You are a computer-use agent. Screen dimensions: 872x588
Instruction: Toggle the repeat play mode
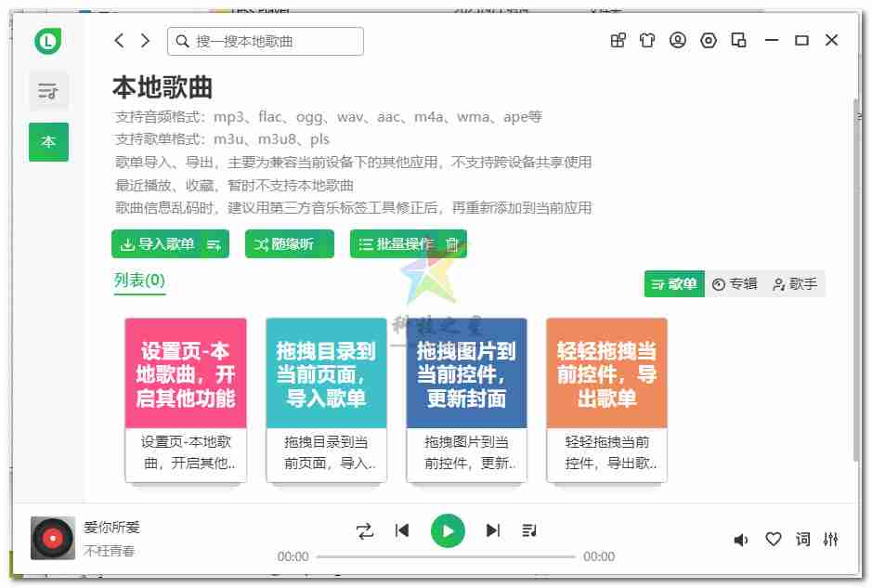pyautogui.click(x=365, y=530)
